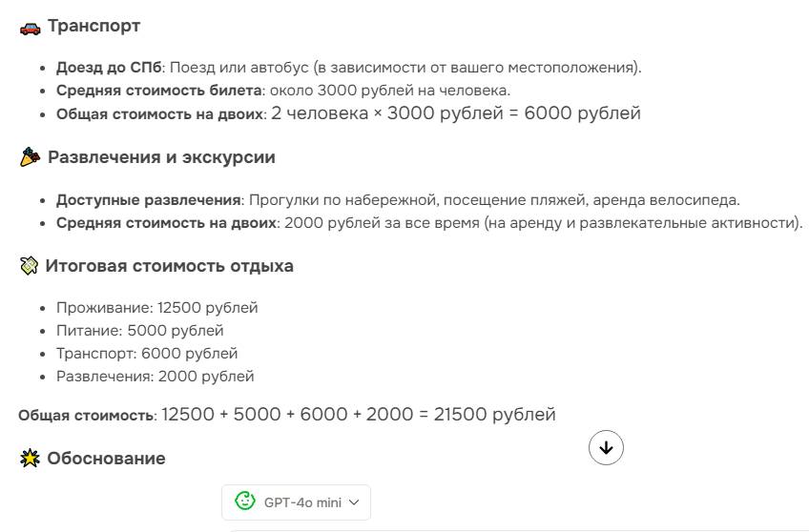Click the party popper emoji icon
This screenshot has height=532, width=809.
pos(30,157)
